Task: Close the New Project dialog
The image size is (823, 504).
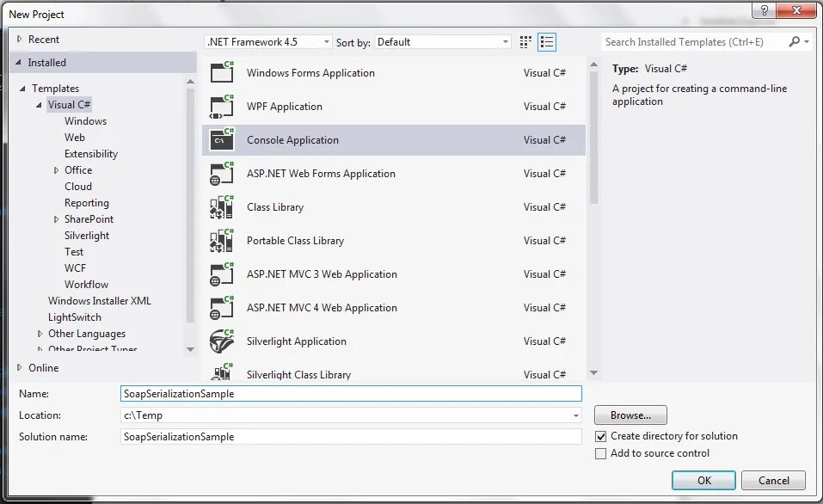Action: click(796, 10)
